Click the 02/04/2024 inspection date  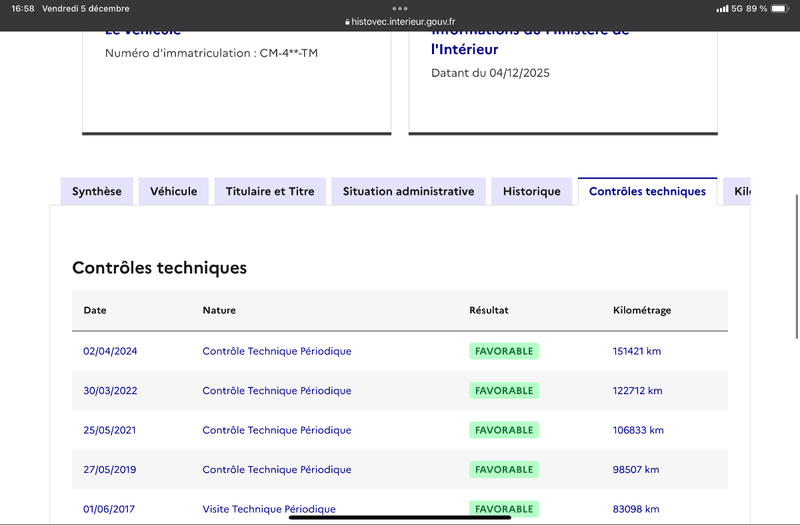point(110,351)
